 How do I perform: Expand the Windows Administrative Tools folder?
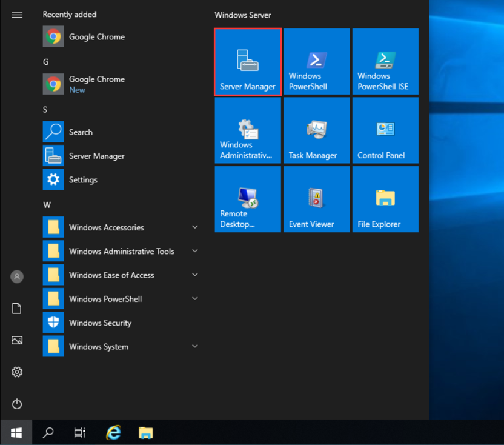121,251
